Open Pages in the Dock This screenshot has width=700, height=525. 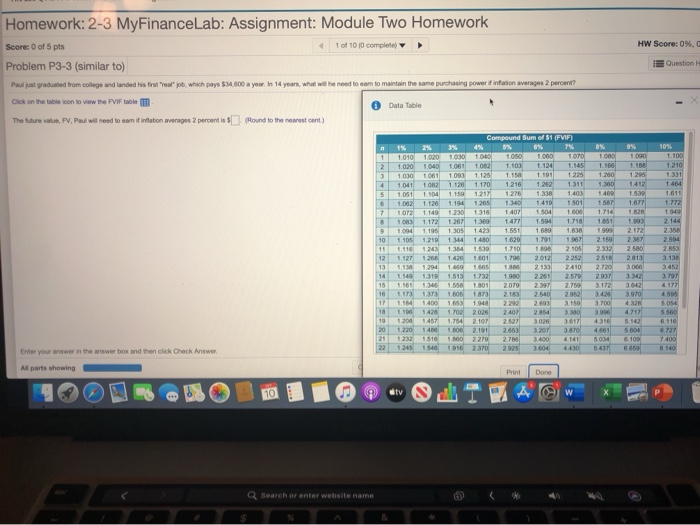click(x=497, y=393)
